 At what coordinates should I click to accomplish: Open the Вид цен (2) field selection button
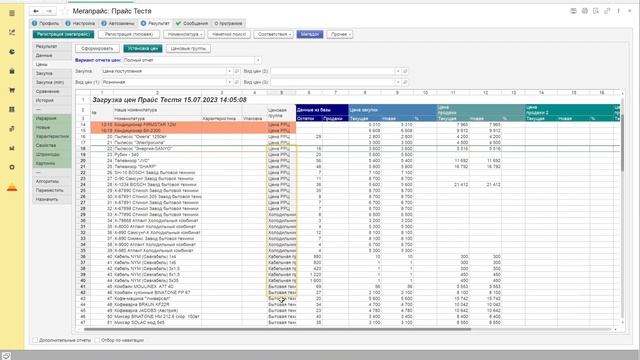(x=405, y=71)
